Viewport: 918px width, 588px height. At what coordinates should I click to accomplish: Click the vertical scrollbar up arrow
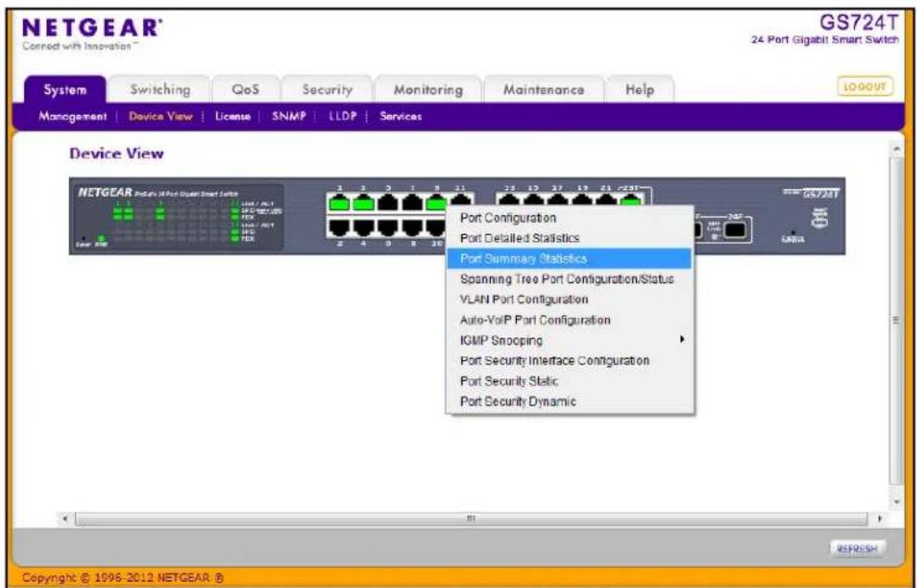point(895,148)
